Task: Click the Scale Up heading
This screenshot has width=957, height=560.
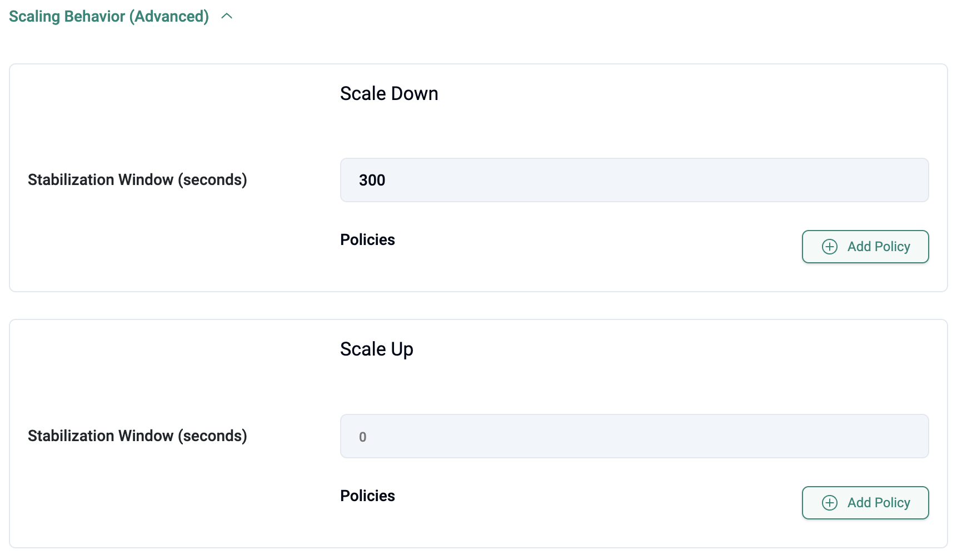Action: tap(376, 349)
